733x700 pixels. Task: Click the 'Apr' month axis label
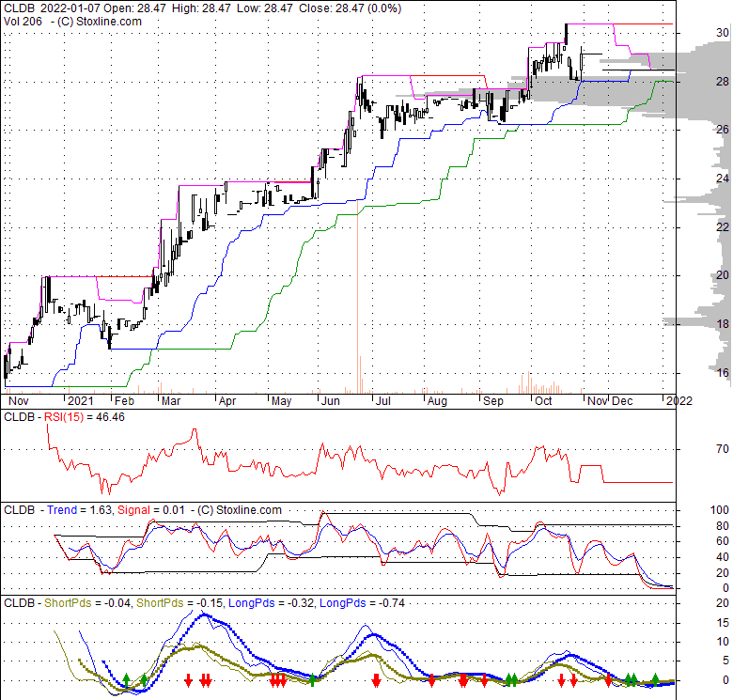click(x=227, y=401)
